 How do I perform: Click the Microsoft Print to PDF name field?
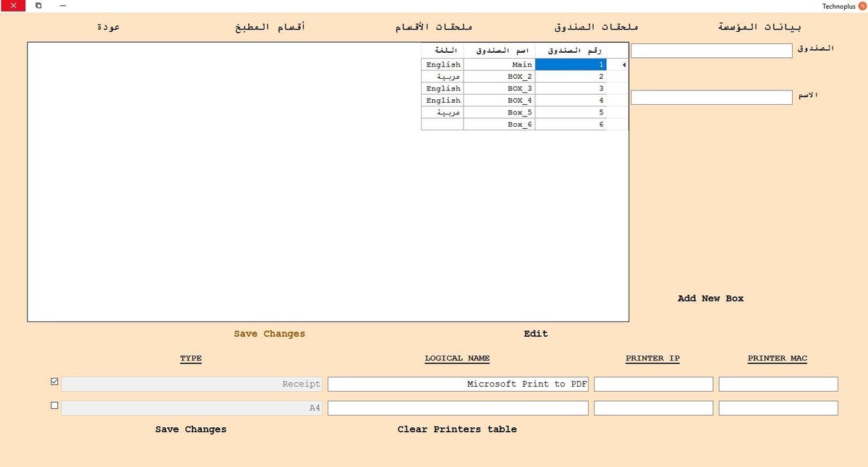pos(457,384)
